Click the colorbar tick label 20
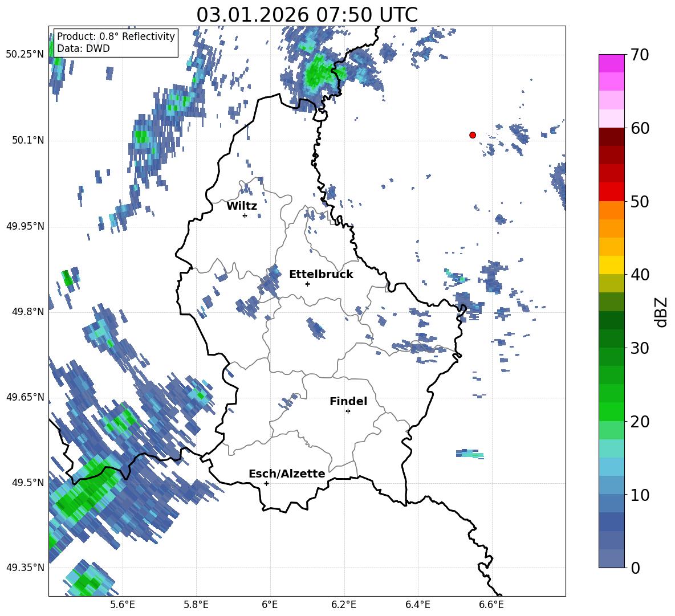The image size is (675, 616). (x=640, y=422)
